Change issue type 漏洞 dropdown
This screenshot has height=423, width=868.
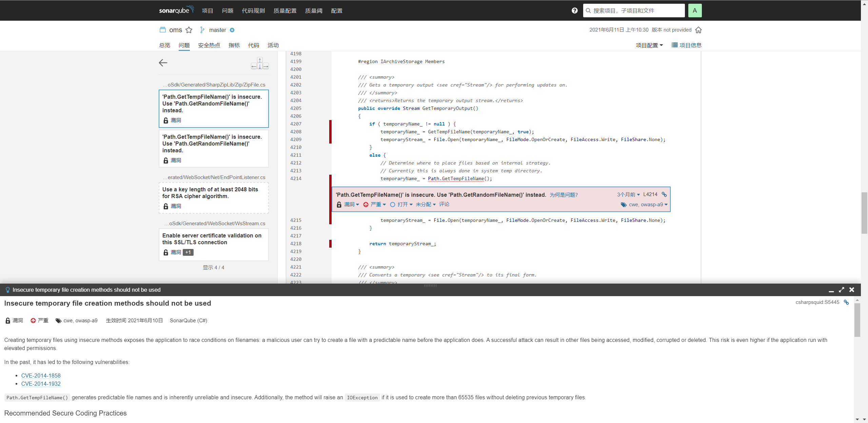(351, 204)
